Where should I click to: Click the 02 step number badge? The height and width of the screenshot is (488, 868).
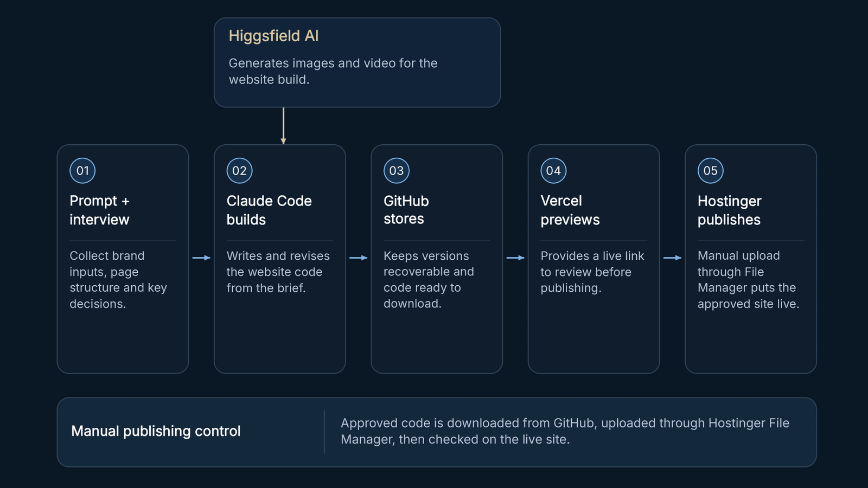(x=239, y=171)
